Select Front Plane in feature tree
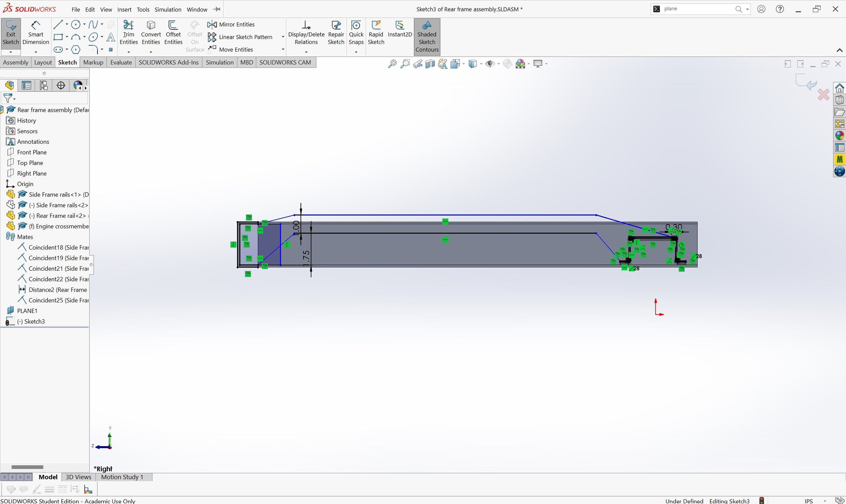The width and height of the screenshot is (846, 504). point(31,152)
